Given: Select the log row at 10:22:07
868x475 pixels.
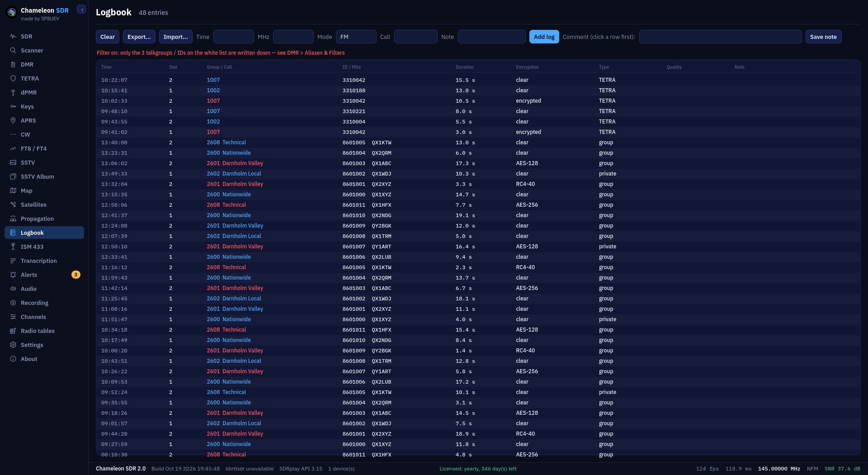Looking at the screenshot, I should coord(478,80).
